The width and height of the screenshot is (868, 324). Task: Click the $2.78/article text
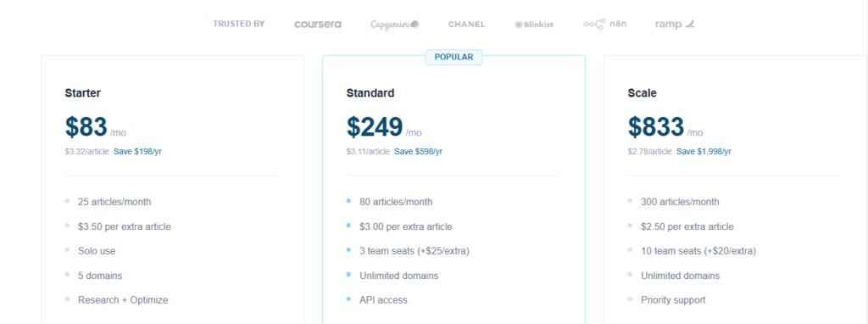tap(650, 151)
